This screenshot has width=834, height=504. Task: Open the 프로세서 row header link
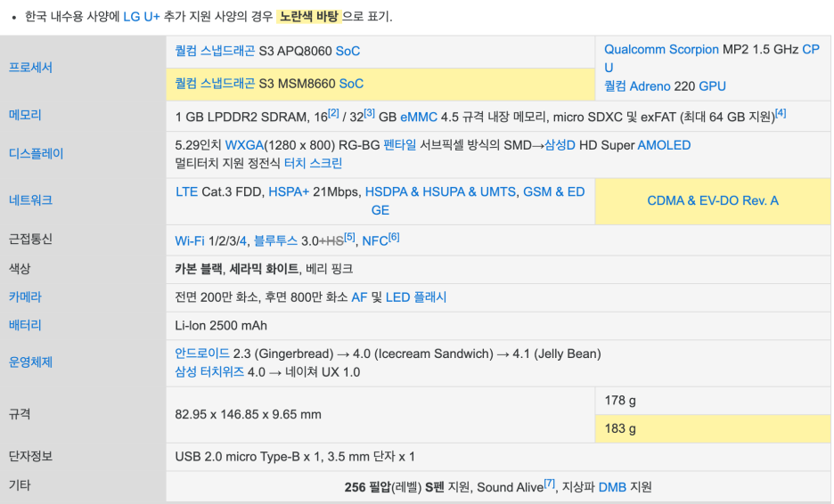[30, 68]
